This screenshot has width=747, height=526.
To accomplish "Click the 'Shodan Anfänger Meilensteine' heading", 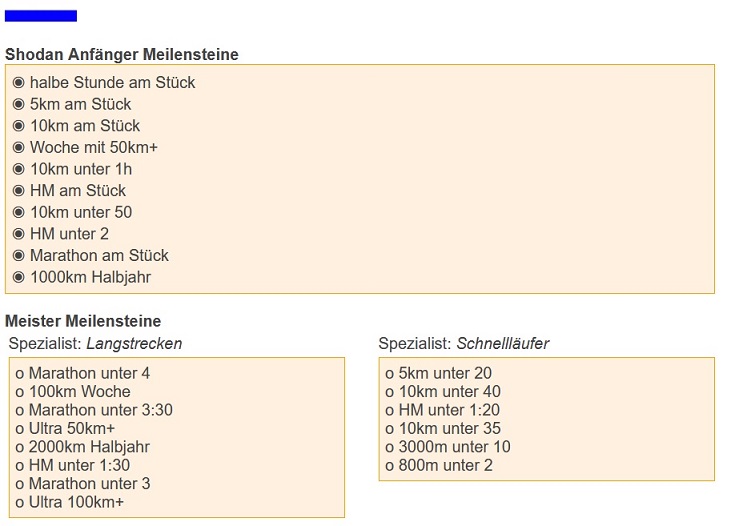I will pyautogui.click(x=122, y=54).
